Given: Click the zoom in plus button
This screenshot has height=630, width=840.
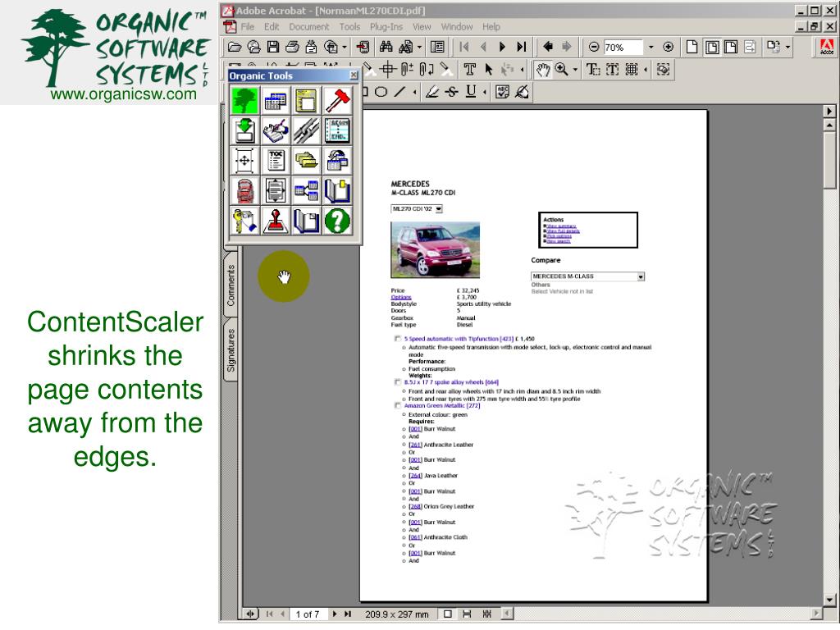Looking at the screenshot, I should tap(668, 47).
